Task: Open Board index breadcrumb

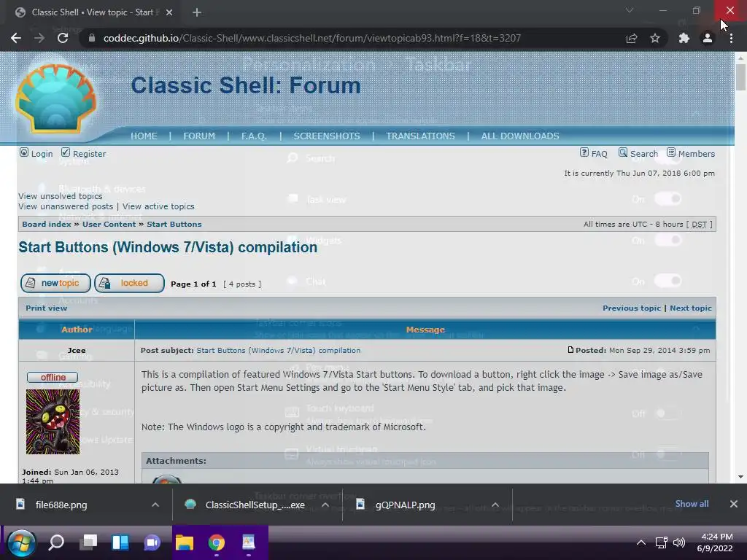Action: pos(46,225)
